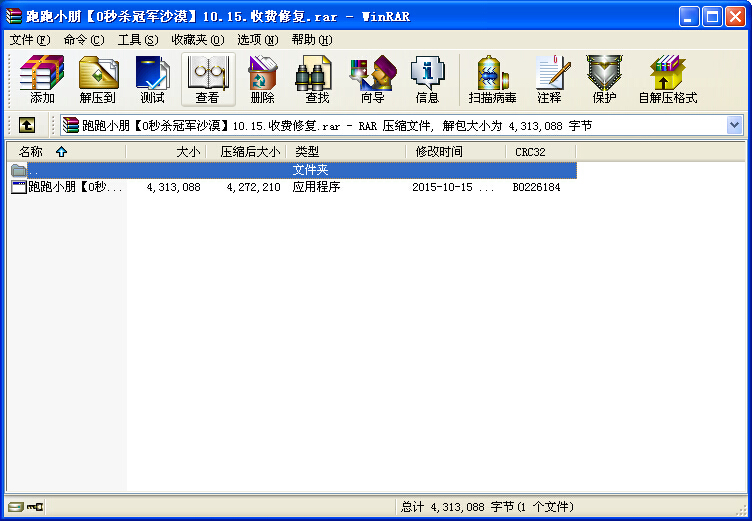Open the Tools (工具) menu
Screen dimensions: 752x521
tap(138, 40)
